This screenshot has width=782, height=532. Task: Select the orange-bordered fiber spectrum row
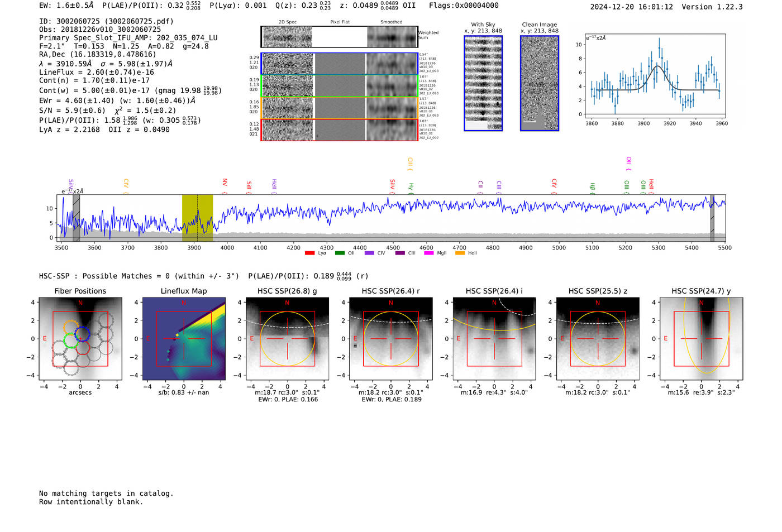339,108
